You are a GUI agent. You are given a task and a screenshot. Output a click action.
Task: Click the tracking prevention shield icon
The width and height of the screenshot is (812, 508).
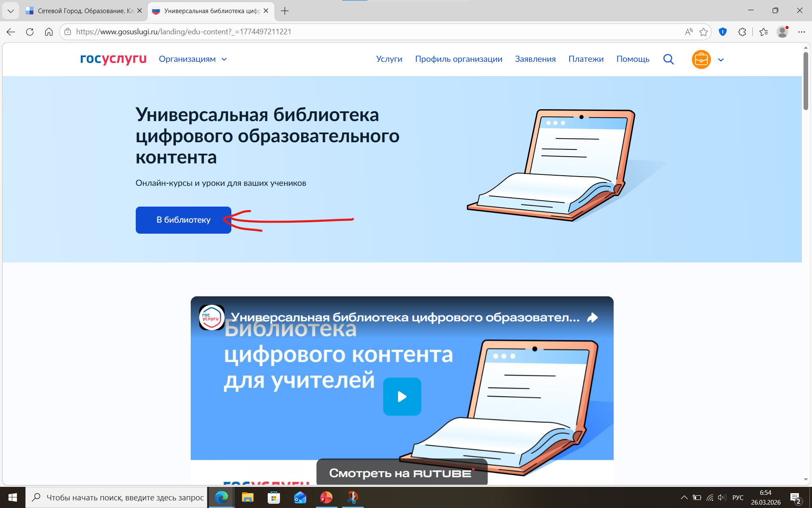[723, 32]
